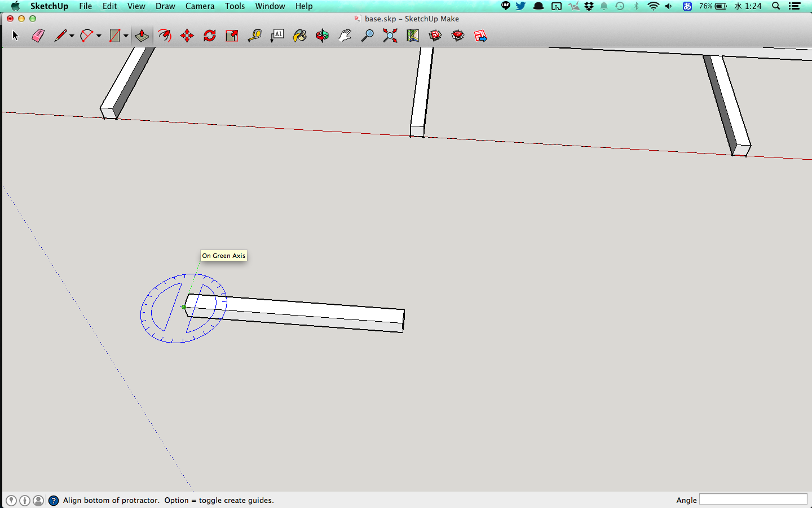Select the Paint Bucket tool
Screen dimensions: 812x508
point(300,36)
